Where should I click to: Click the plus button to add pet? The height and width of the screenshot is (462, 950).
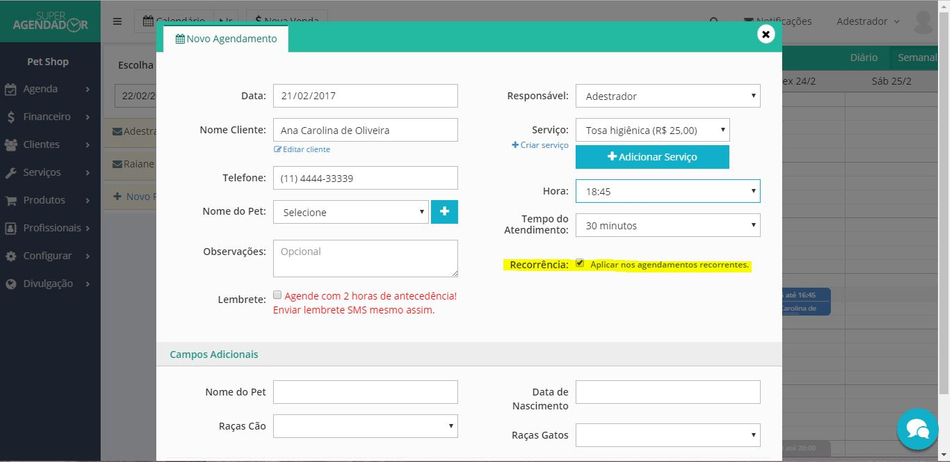(444, 212)
